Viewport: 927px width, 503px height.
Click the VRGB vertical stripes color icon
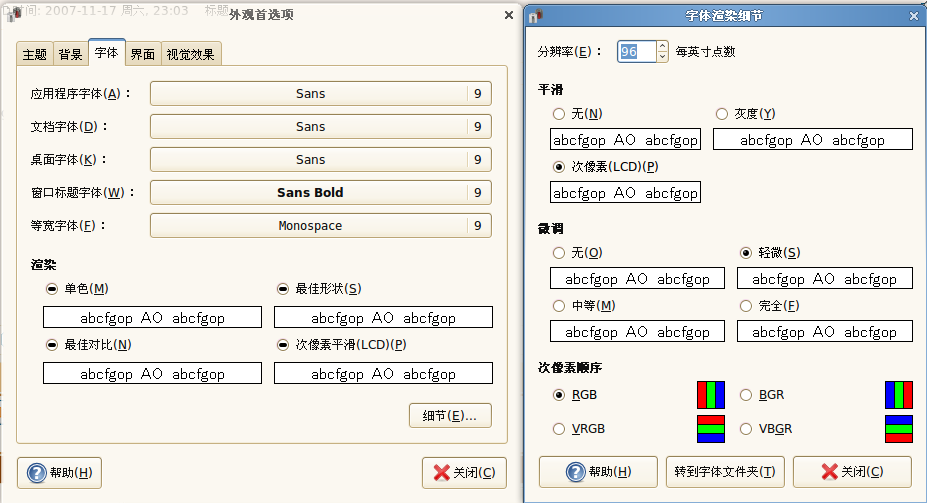pos(711,429)
